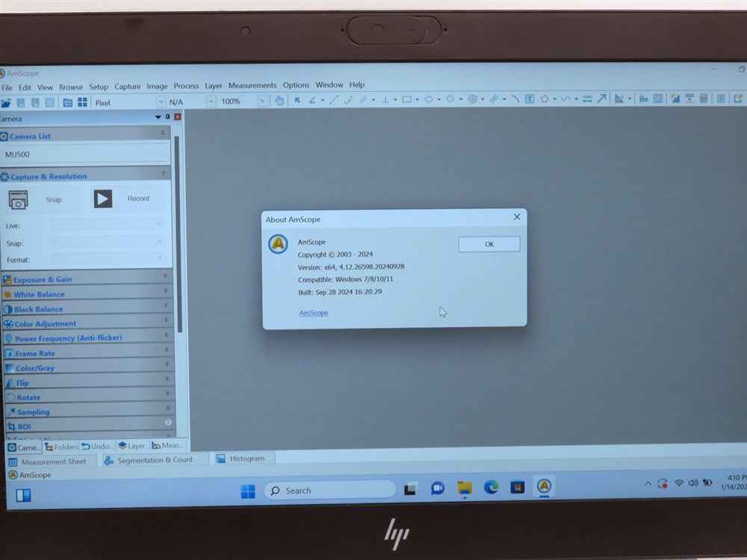Image resolution: width=747 pixels, height=560 pixels.
Task: Open the Measurement Sheet tab
Action: (x=52, y=461)
